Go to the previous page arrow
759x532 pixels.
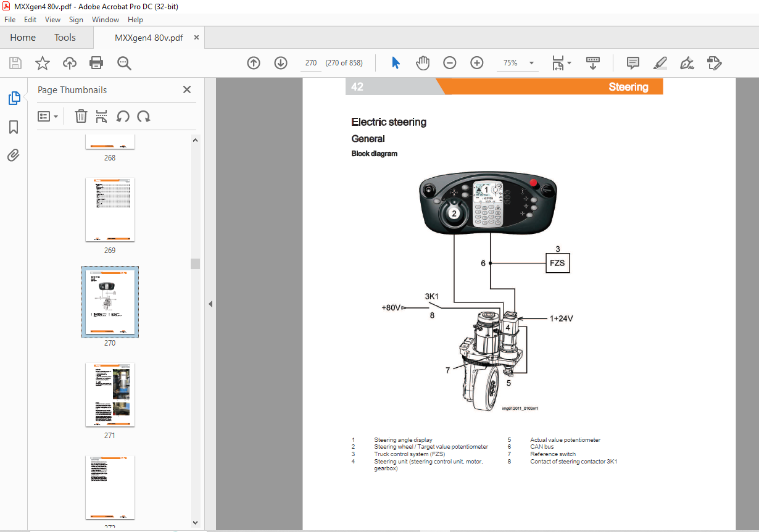click(x=254, y=63)
